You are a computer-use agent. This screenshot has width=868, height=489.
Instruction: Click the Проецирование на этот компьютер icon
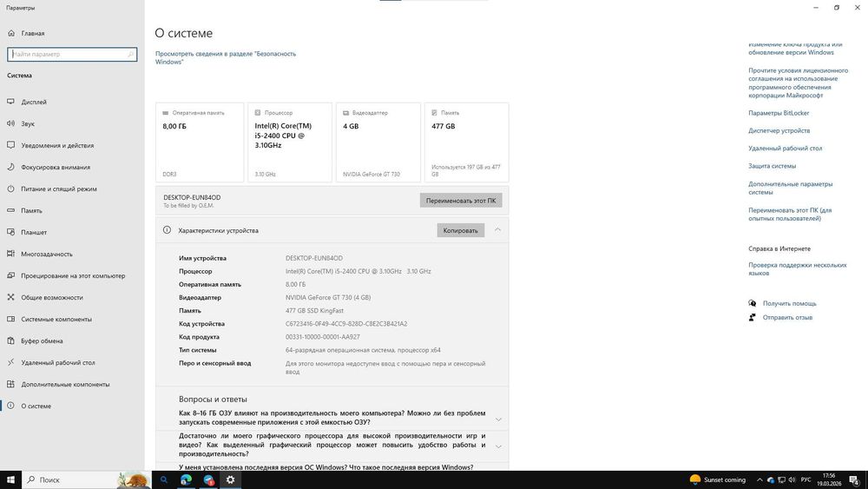10,275
